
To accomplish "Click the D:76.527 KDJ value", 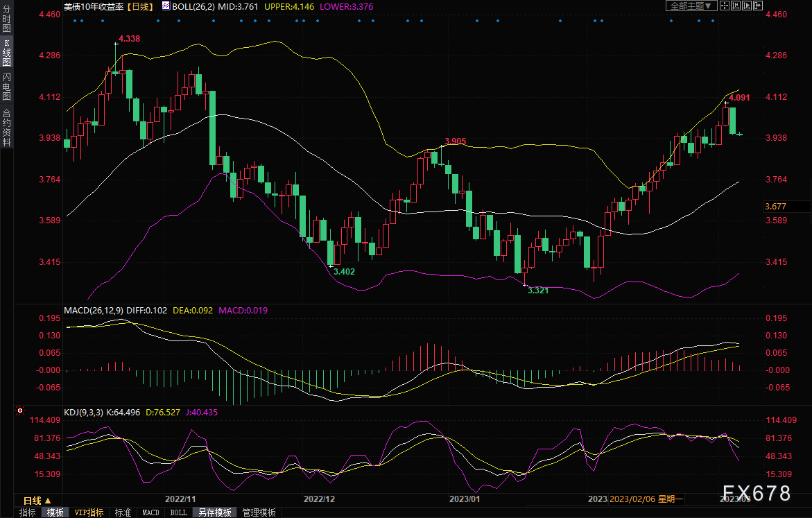I will coord(162,413).
